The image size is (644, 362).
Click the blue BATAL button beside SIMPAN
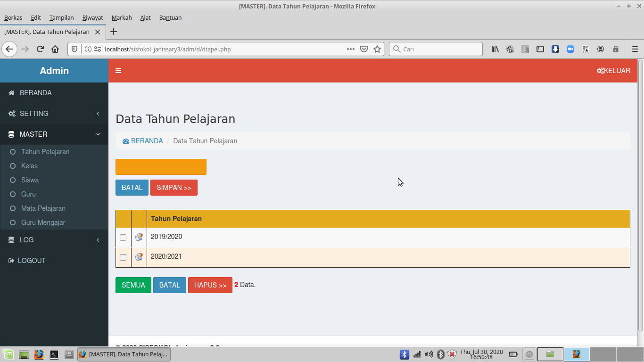coord(132,188)
